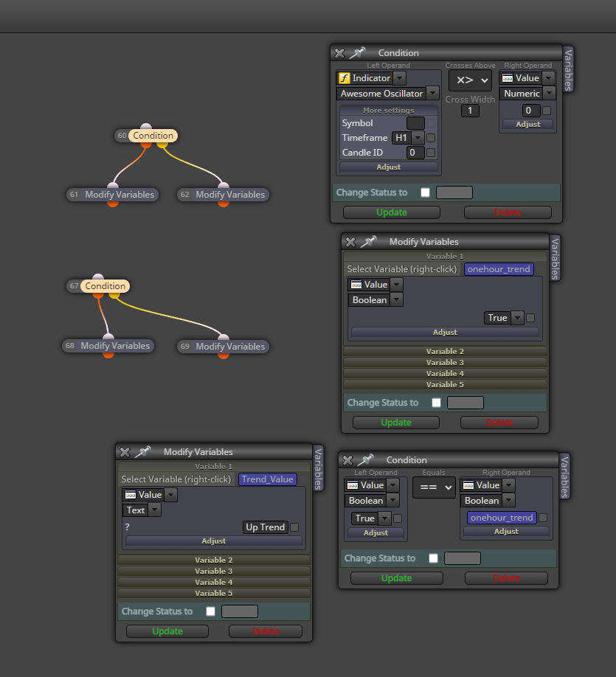Open Variables side tab on onehour_trend Modify Variables

pyautogui.click(x=555, y=258)
